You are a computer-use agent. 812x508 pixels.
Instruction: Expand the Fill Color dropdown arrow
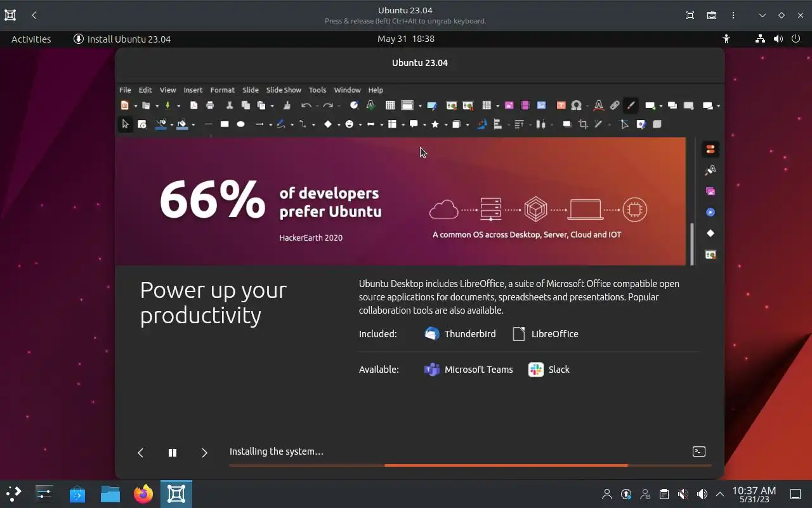[x=193, y=125]
